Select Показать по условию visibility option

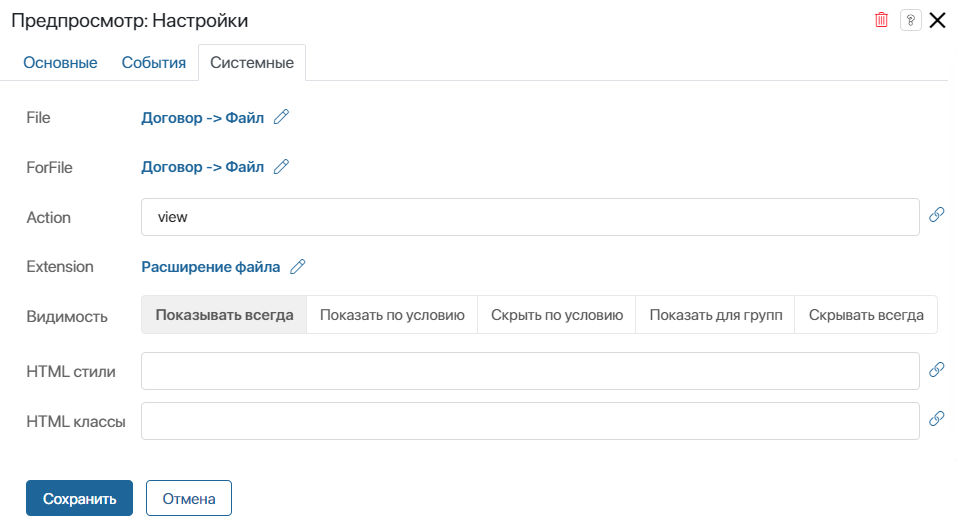coord(392,314)
